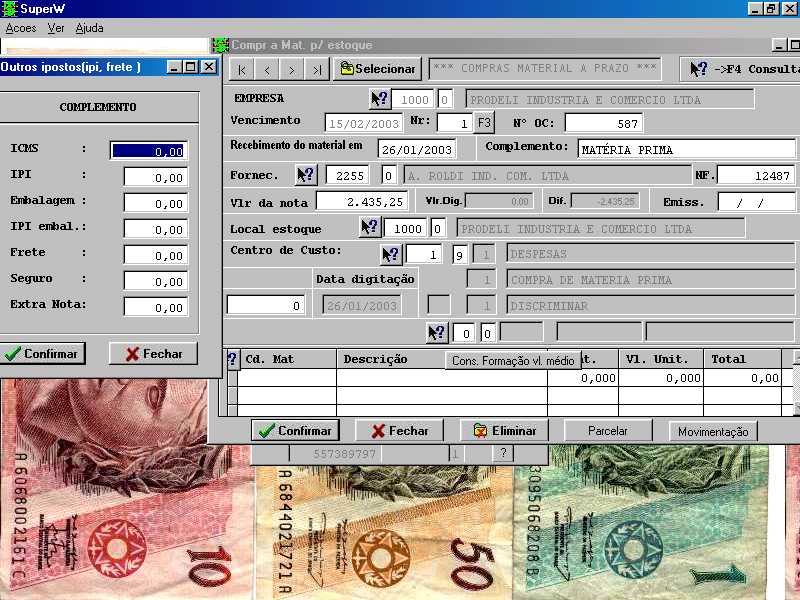
Task: Open lookup icon next to Fornec.
Action: click(x=306, y=175)
